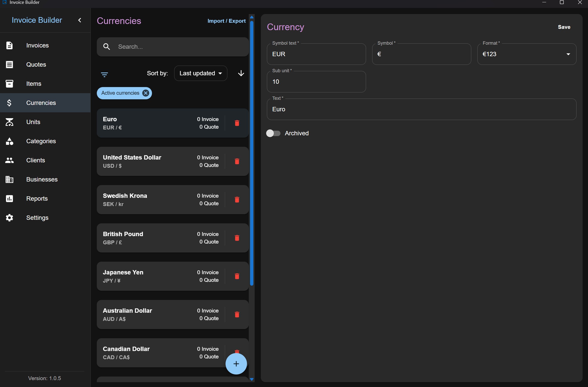
Task: Reverse sort order with the down arrow
Action: pos(241,74)
